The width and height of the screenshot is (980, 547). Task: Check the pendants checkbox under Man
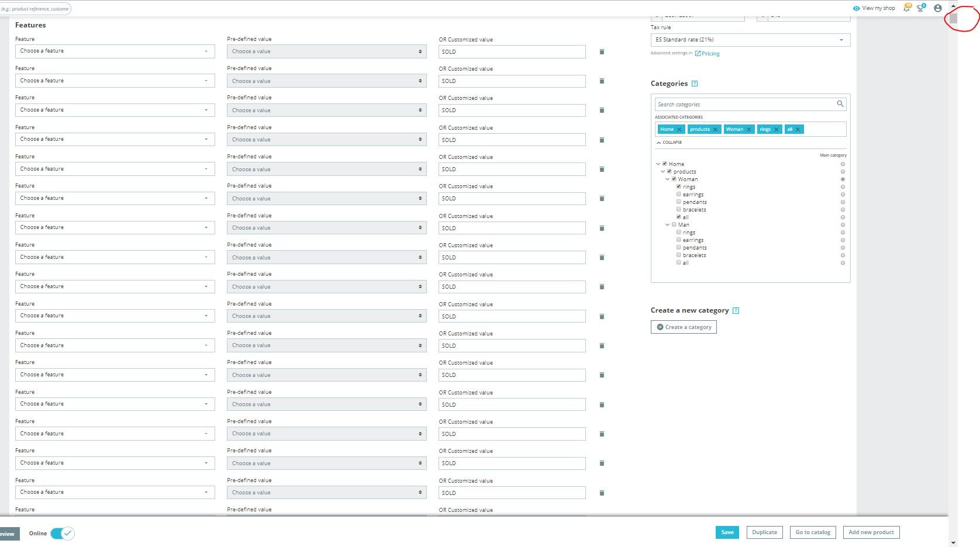pyautogui.click(x=679, y=247)
